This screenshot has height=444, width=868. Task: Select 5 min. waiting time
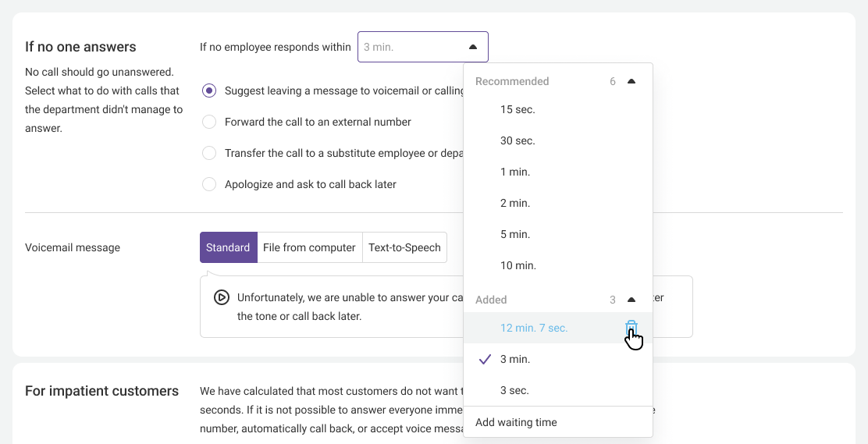click(x=515, y=234)
